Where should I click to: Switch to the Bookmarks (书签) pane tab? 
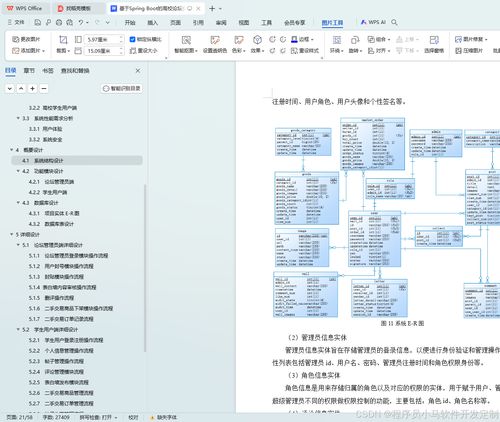coord(48,71)
